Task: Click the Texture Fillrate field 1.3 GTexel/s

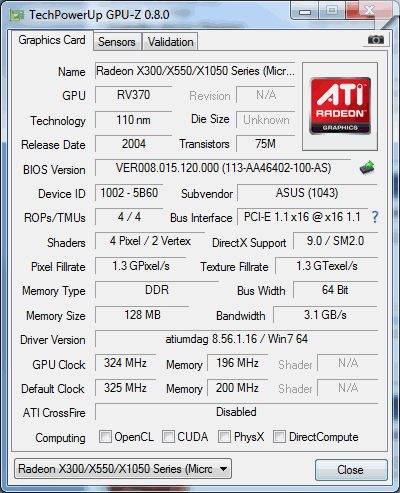Action: click(x=327, y=266)
